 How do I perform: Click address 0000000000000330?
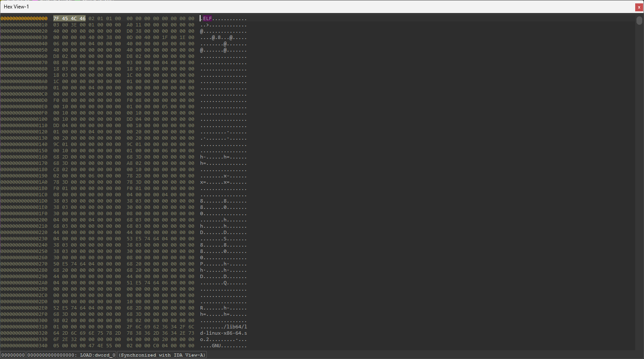pyautogui.click(x=24, y=339)
